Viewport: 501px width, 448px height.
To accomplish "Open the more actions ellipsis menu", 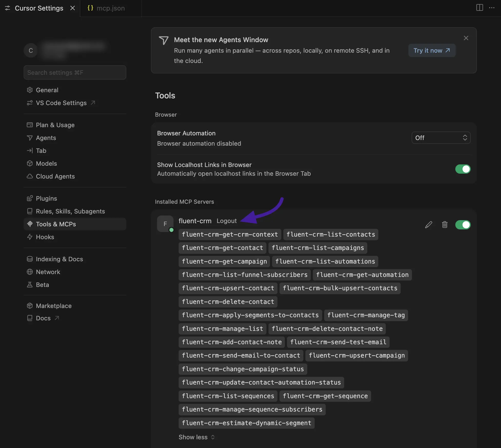I will (492, 8).
